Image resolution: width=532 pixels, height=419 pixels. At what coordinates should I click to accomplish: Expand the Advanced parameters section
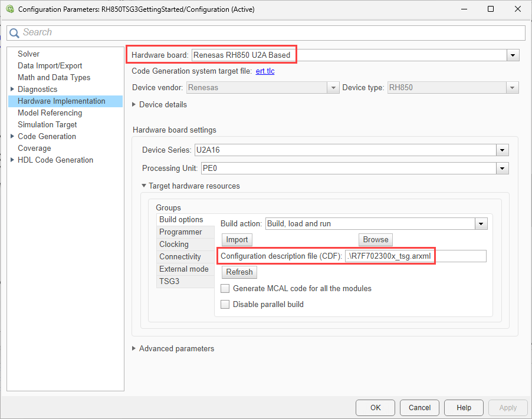[134, 349]
